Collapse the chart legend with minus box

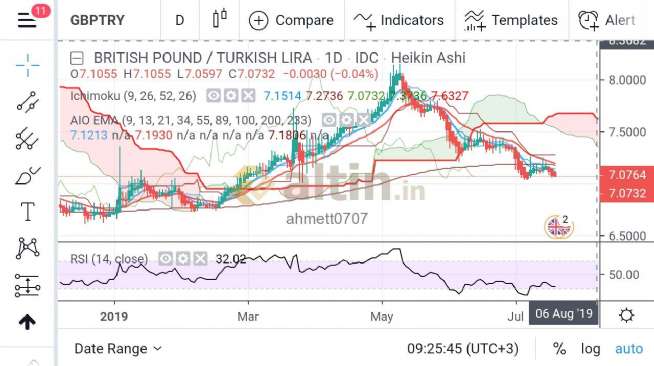77,58
